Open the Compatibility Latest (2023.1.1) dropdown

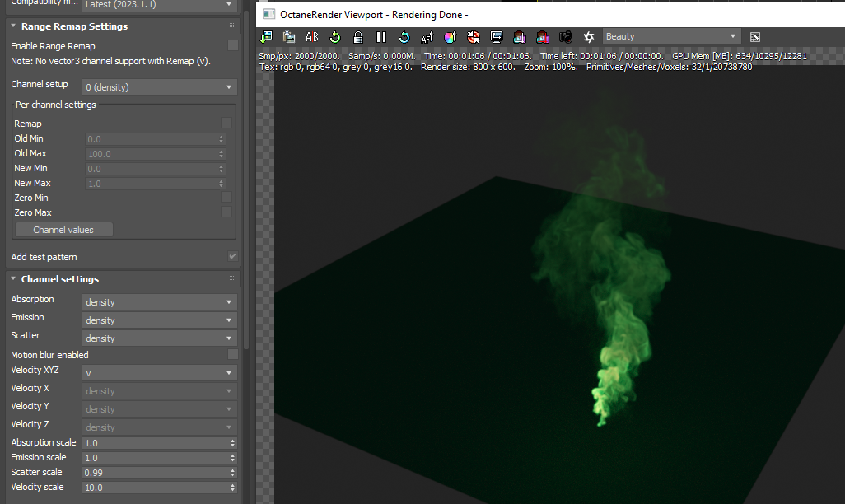pyautogui.click(x=160, y=5)
